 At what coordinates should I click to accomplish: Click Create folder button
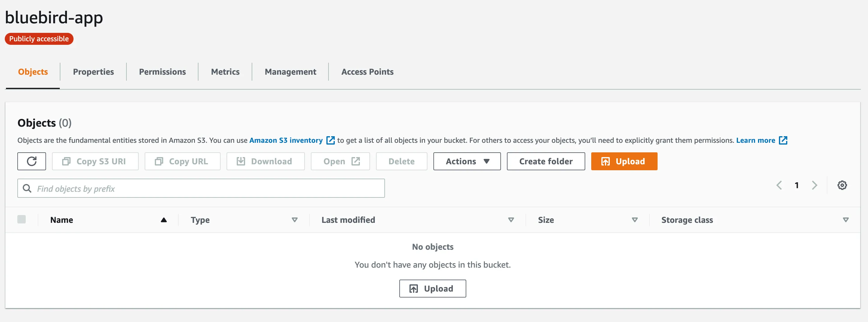coord(546,161)
